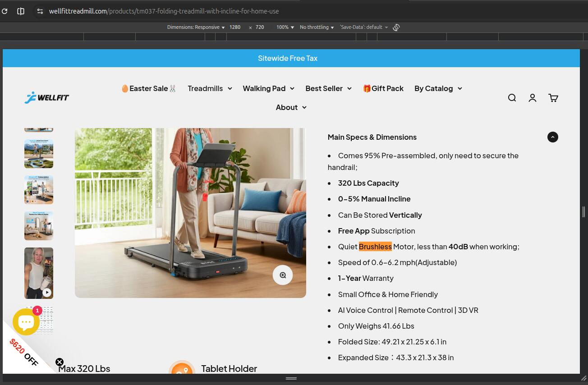Click the image zoom magnifier button
The image size is (588, 385).
pos(283,275)
